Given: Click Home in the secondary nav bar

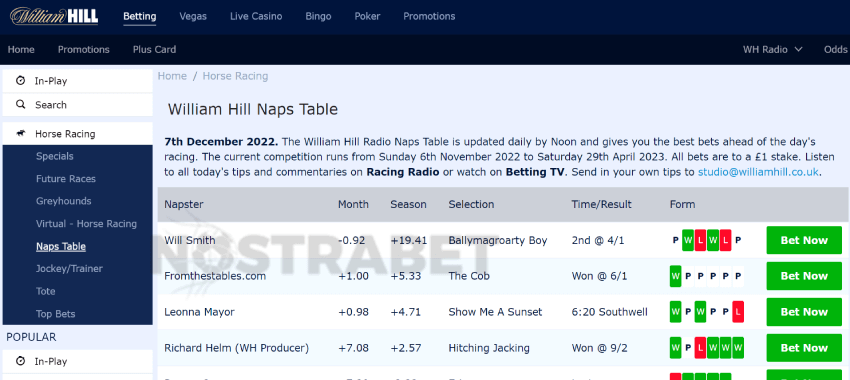Looking at the screenshot, I should (21, 49).
